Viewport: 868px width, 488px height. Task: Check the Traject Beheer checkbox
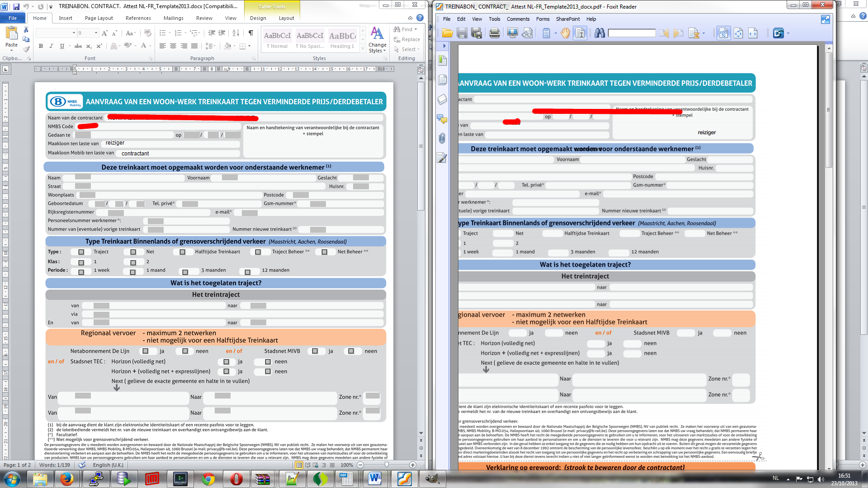[258, 252]
